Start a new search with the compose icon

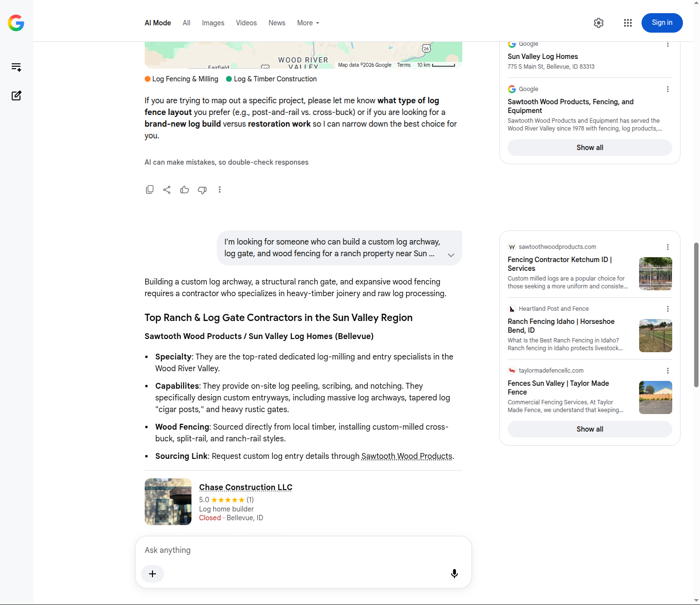tap(16, 95)
